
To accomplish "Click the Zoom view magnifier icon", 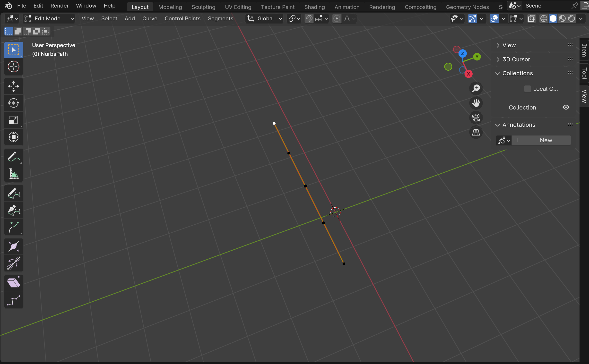I will click(x=476, y=88).
